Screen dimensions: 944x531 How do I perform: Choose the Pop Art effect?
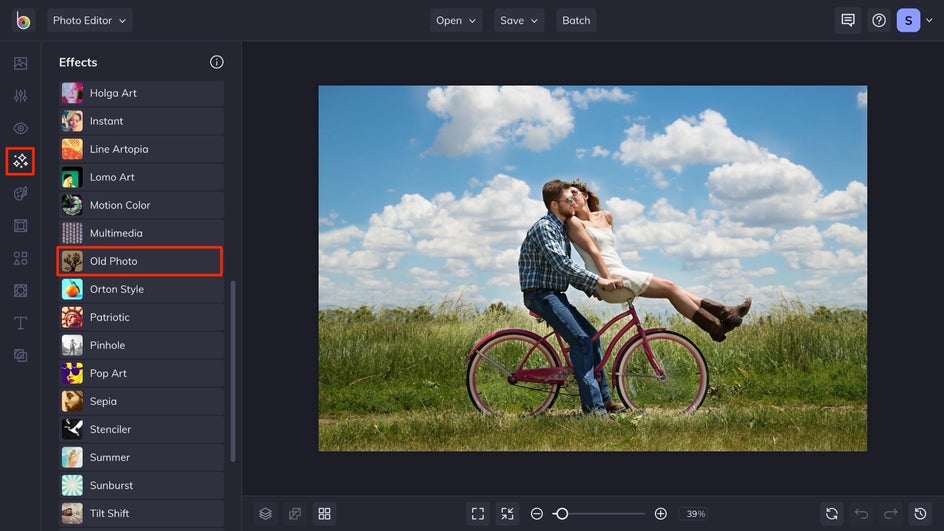pyautogui.click(x=140, y=373)
